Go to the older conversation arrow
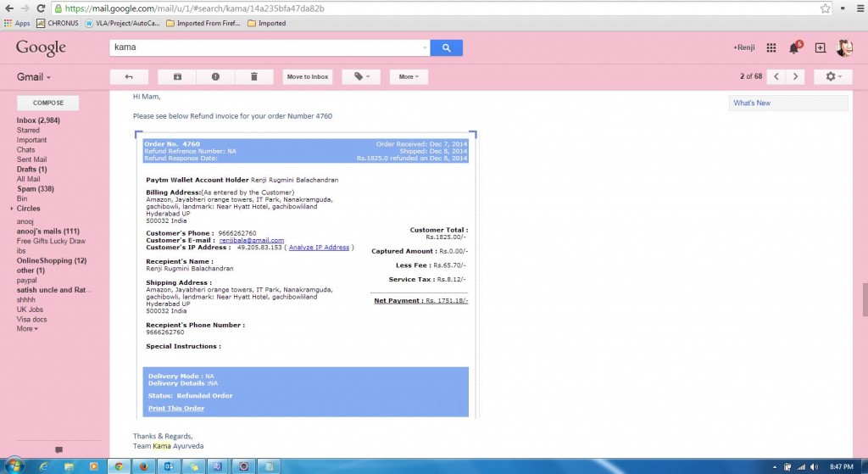The width and height of the screenshot is (868, 474). tap(795, 76)
